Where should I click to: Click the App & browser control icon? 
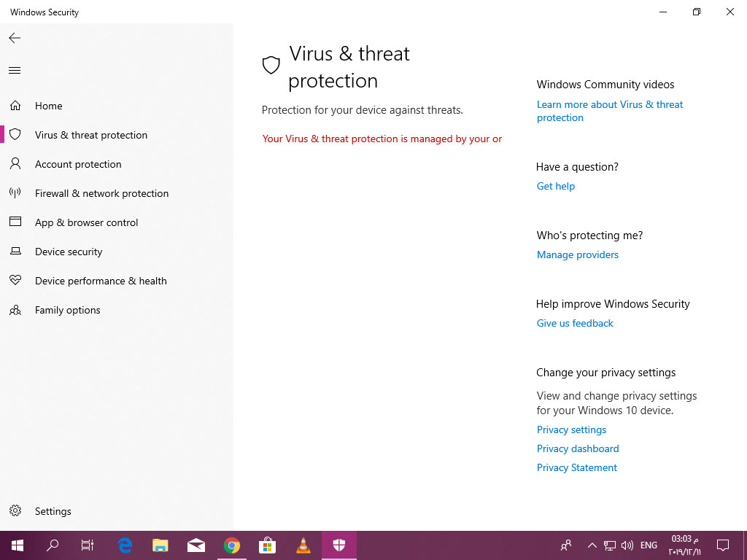click(x=15, y=222)
